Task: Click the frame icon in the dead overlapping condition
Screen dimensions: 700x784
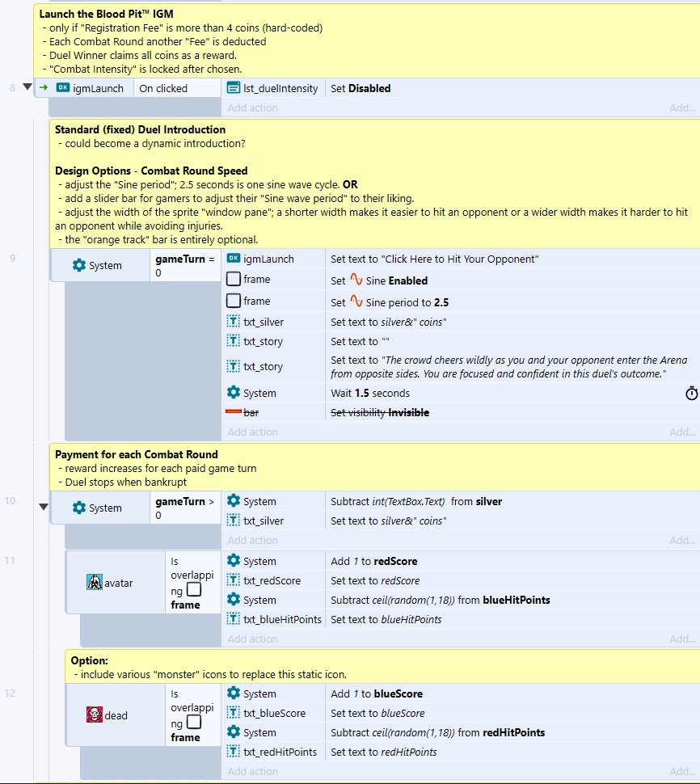Action: coord(194,722)
